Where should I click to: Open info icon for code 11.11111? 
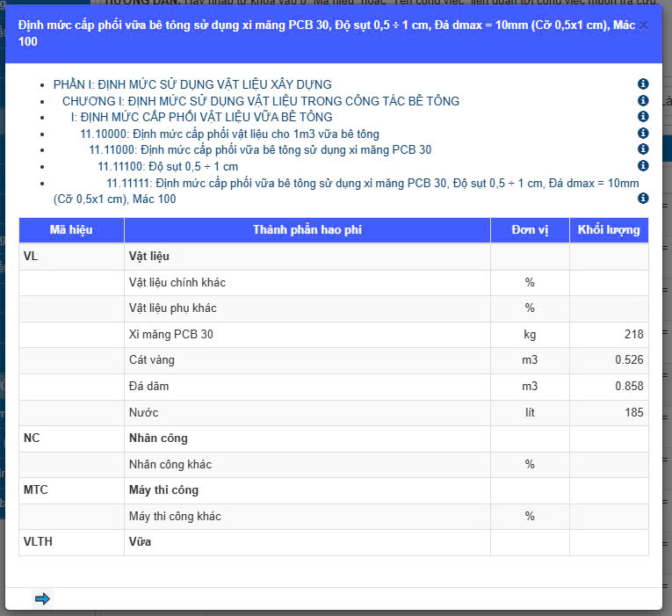[x=643, y=199]
